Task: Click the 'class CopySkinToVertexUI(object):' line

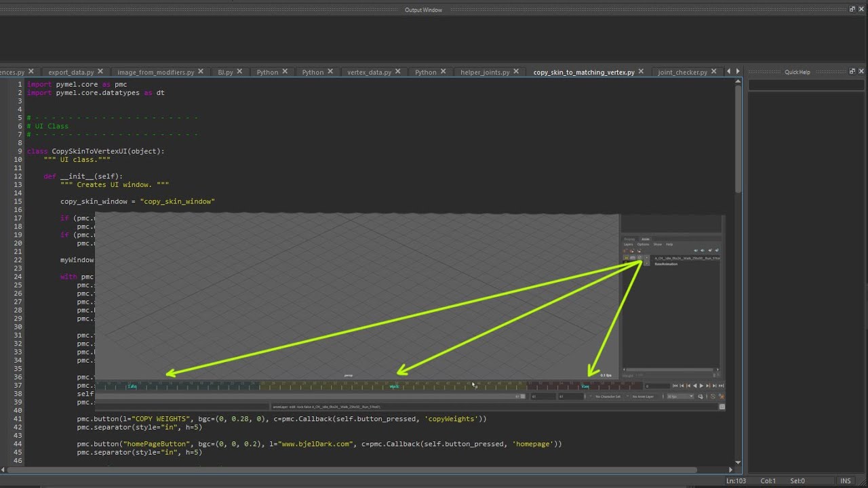Action: pos(96,151)
